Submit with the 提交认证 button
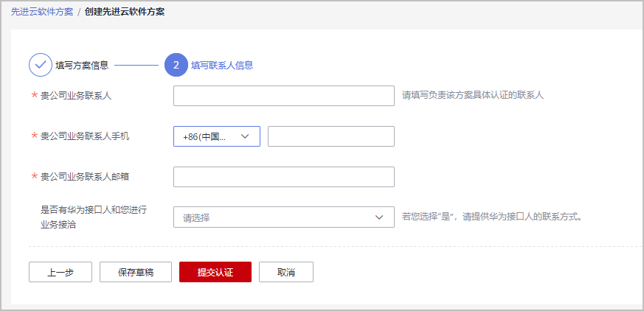Screen dimensions: 644x311 [215, 272]
